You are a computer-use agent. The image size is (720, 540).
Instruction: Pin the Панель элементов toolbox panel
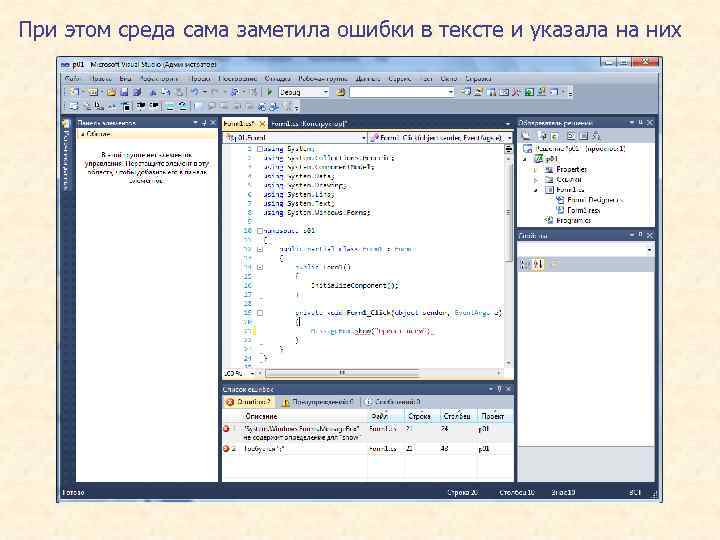click(204, 123)
